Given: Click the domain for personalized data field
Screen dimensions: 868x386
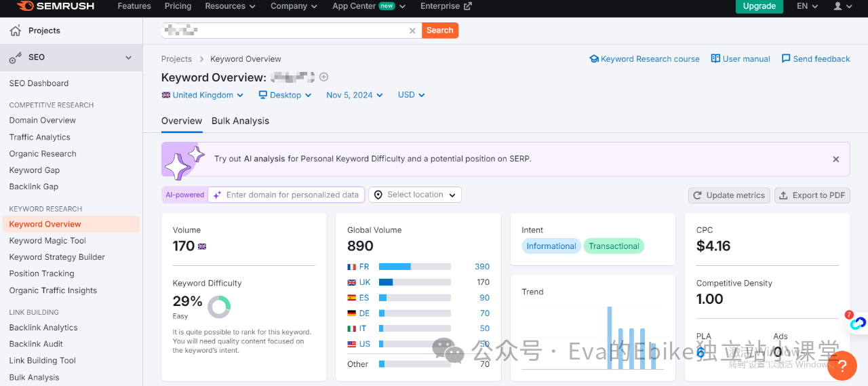Looking at the screenshot, I should point(292,195).
